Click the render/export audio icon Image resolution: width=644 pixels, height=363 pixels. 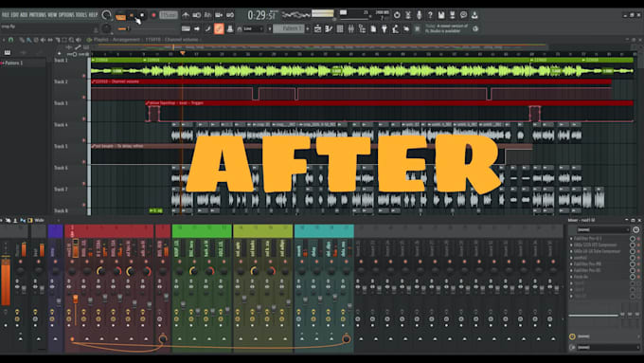click(452, 15)
